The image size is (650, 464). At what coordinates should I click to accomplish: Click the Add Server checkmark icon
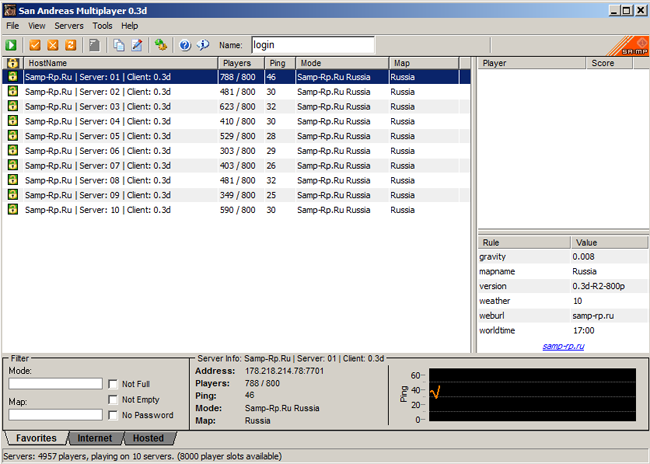pos(35,45)
